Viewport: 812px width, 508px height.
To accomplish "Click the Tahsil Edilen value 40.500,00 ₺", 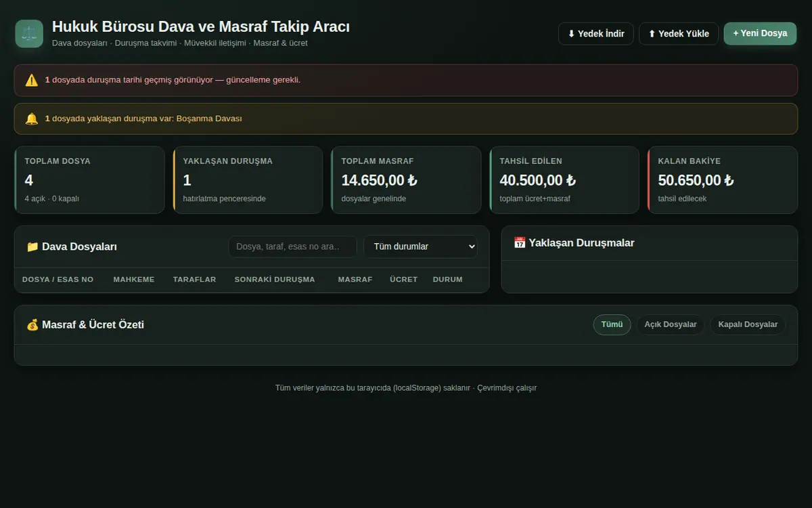I will pos(537,180).
